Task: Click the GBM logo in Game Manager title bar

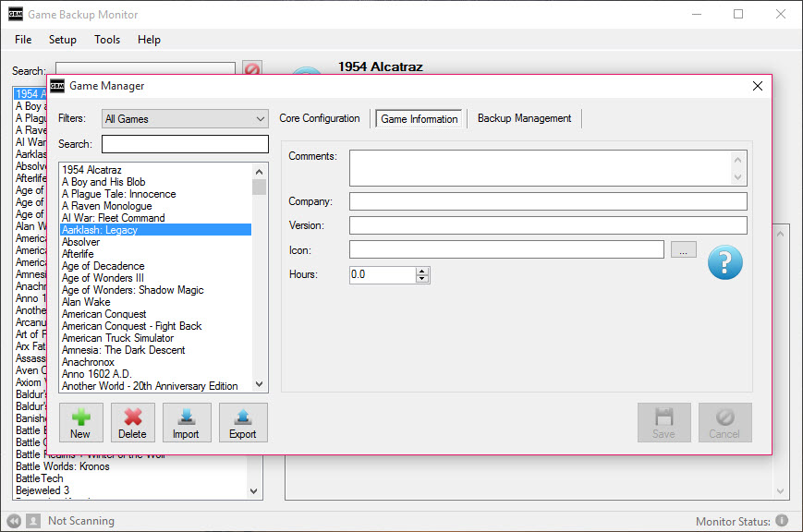Action: pos(57,86)
